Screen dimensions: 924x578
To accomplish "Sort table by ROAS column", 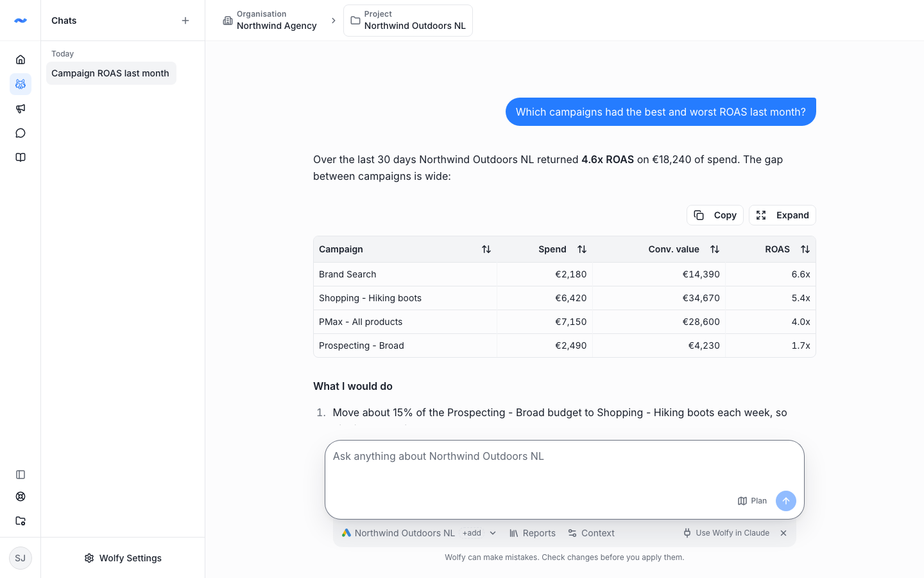I will click(x=805, y=249).
